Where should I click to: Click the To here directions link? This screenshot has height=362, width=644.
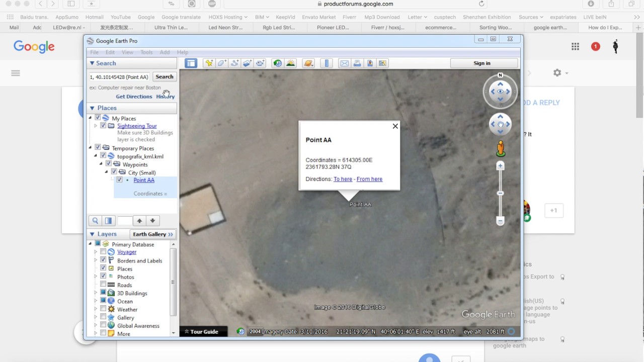coord(343,179)
